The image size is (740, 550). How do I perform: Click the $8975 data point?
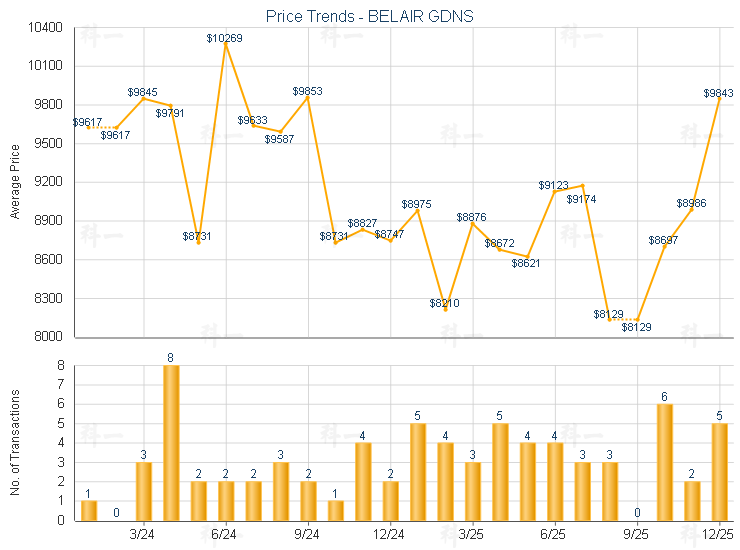418,210
